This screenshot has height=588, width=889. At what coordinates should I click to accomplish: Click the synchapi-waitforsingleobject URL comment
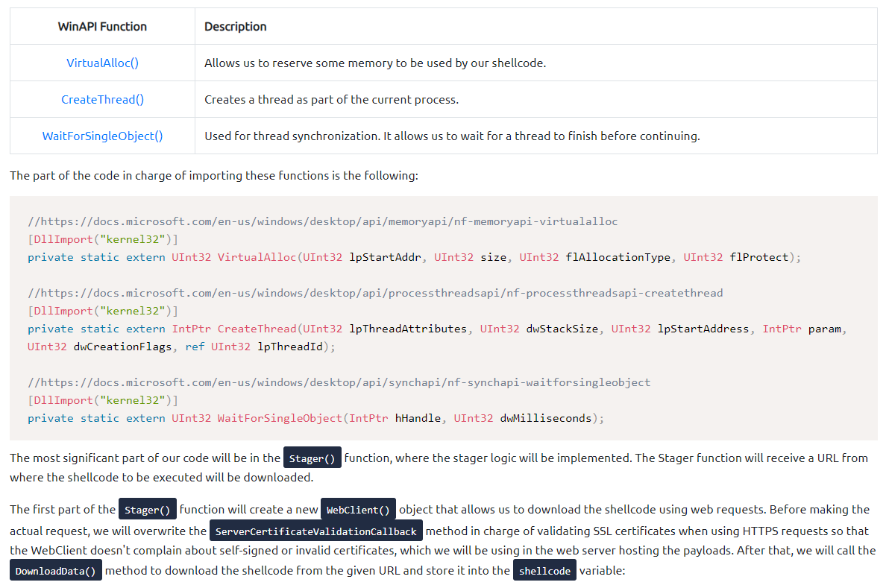pos(339,382)
